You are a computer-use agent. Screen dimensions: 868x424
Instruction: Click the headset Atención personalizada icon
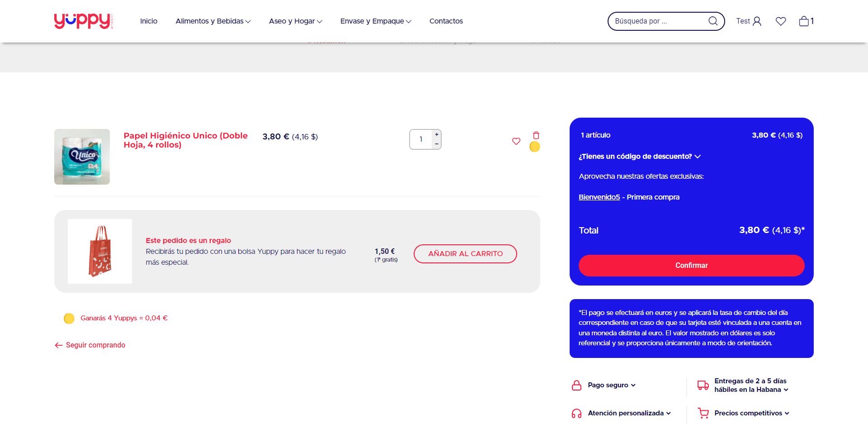(576, 413)
